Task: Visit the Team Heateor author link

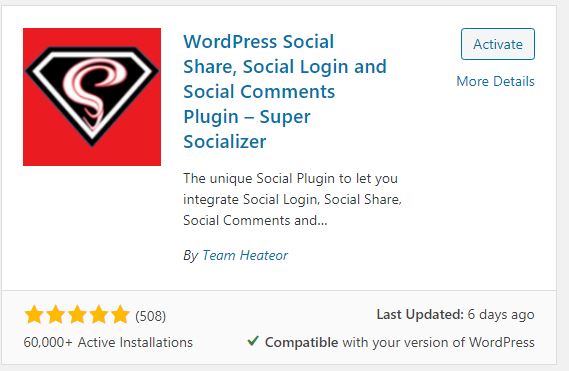Action: pos(245,255)
